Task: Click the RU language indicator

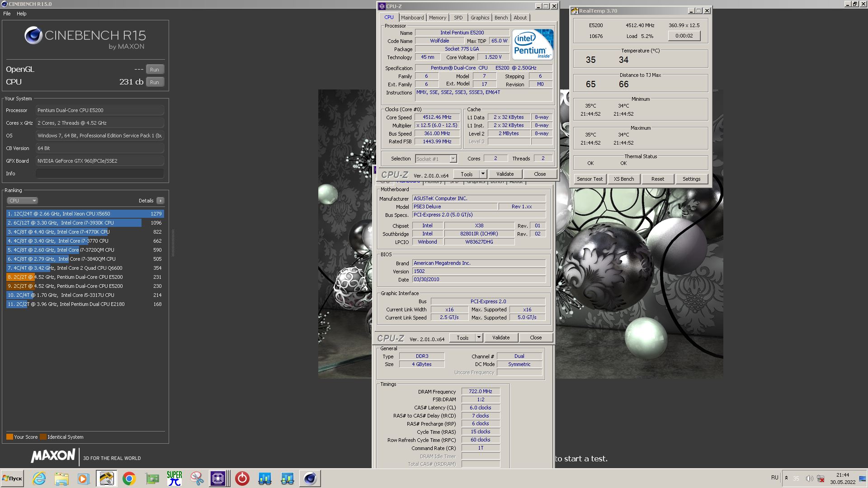Action: [775, 478]
